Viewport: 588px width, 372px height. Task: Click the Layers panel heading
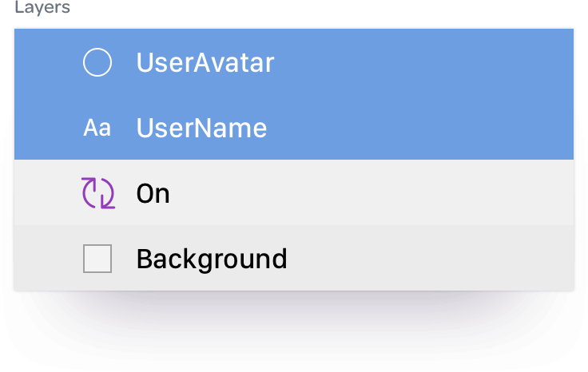pyautogui.click(x=42, y=7)
